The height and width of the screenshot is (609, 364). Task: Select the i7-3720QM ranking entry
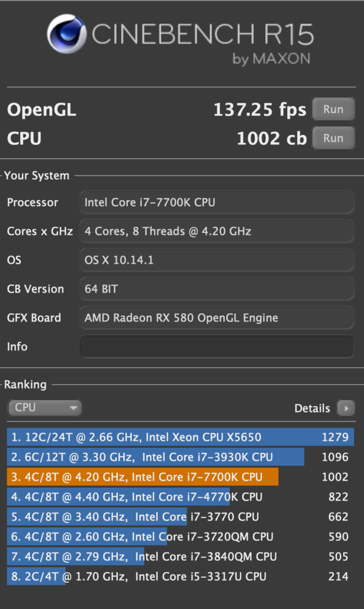180,537
